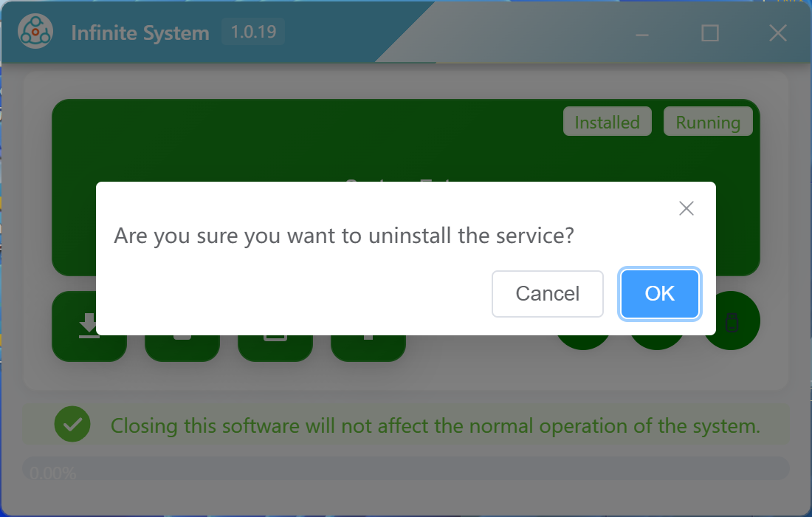The width and height of the screenshot is (812, 517).
Task: Click the Installed status badge
Action: pos(607,122)
